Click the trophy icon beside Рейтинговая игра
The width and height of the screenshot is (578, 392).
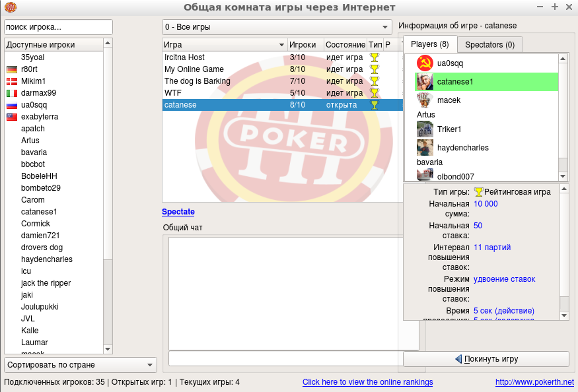pos(478,192)
